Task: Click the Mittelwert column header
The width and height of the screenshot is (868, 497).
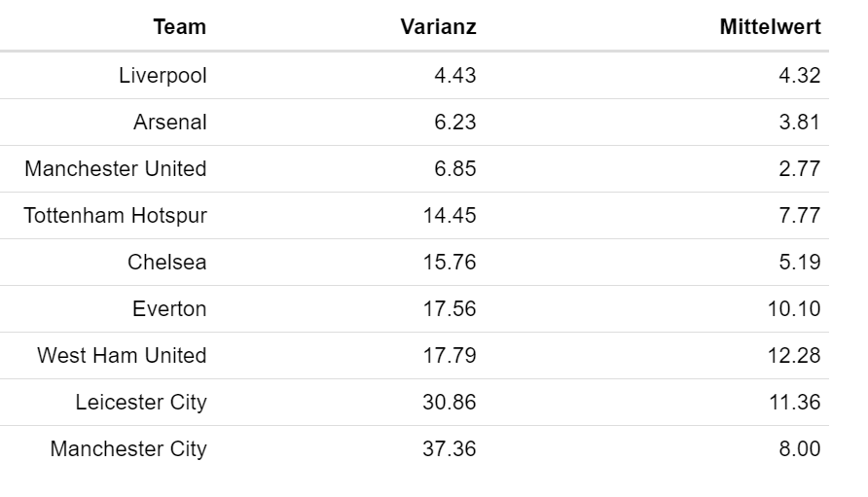Action: [770, 26]
